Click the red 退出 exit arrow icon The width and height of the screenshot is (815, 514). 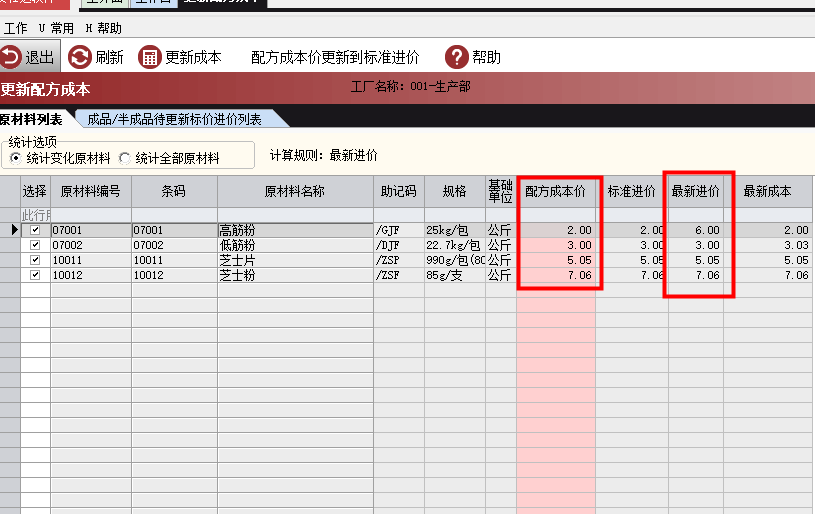tap(11, 57)
